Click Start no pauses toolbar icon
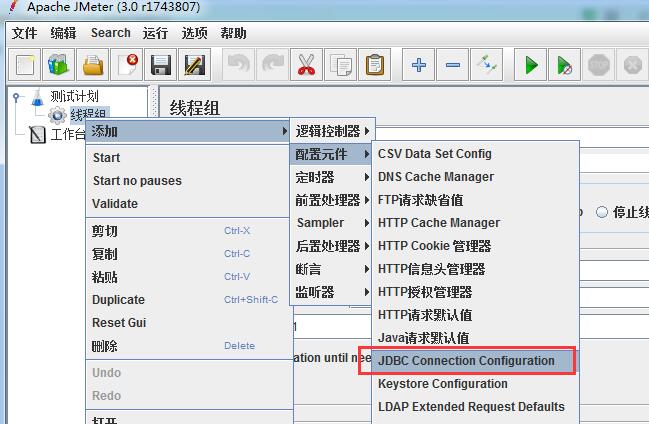 point(565,65)
